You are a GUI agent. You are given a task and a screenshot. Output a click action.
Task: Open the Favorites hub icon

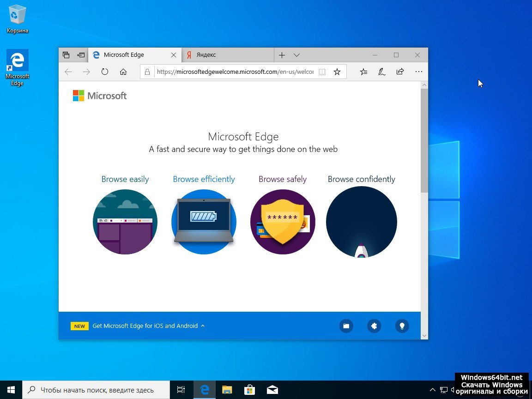364,72
